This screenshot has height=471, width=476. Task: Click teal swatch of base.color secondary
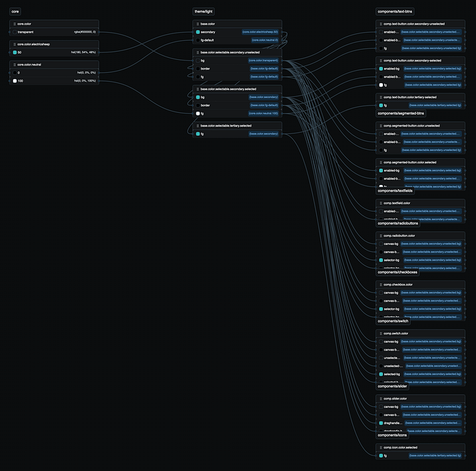(x=198, y=32)
